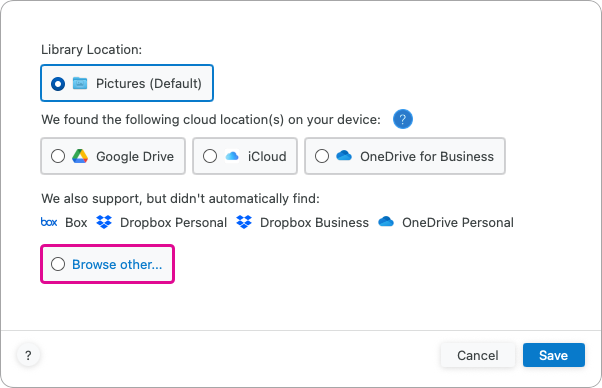Click the Dropbox Personal text
Image resolution: width=602 pixels, height=388 pixels.
pos(174,223)
